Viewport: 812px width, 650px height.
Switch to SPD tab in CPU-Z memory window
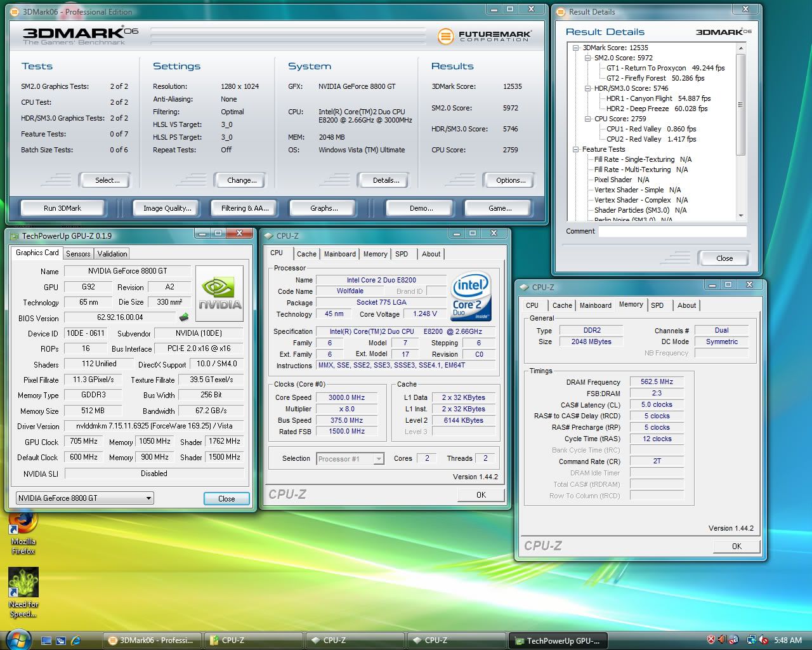click(x=657, y=305)
